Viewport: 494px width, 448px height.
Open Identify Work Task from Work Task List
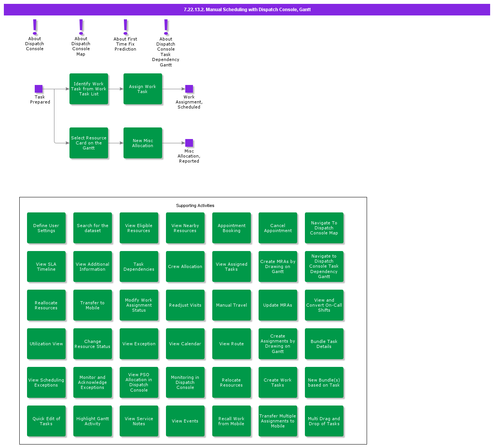(x=89, y=89)
